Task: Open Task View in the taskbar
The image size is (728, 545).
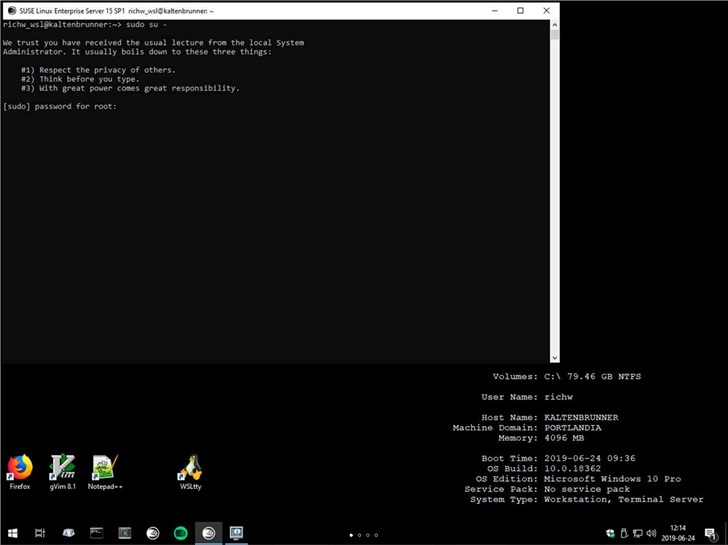Action: 40,533
